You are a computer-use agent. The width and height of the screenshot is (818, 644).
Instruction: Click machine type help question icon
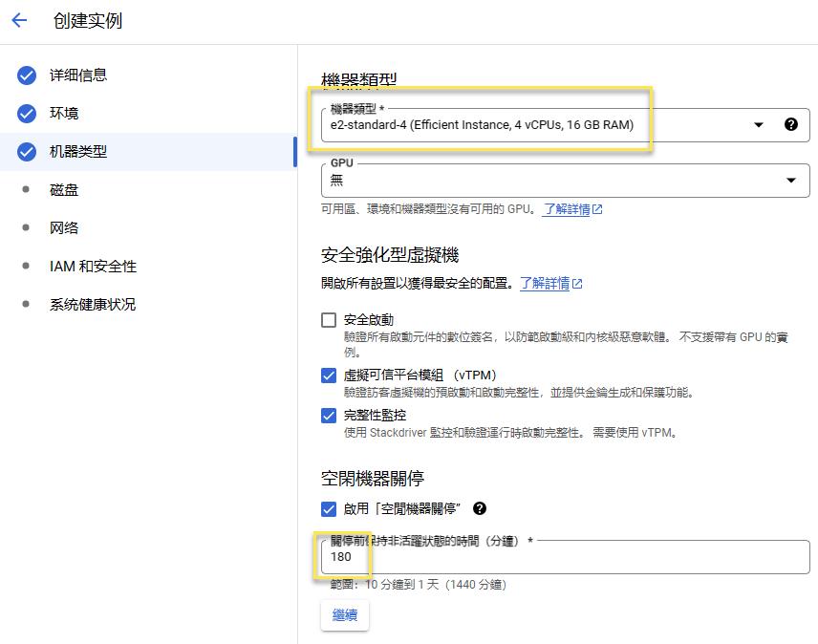pyautogui.click(x=790, y=124)
